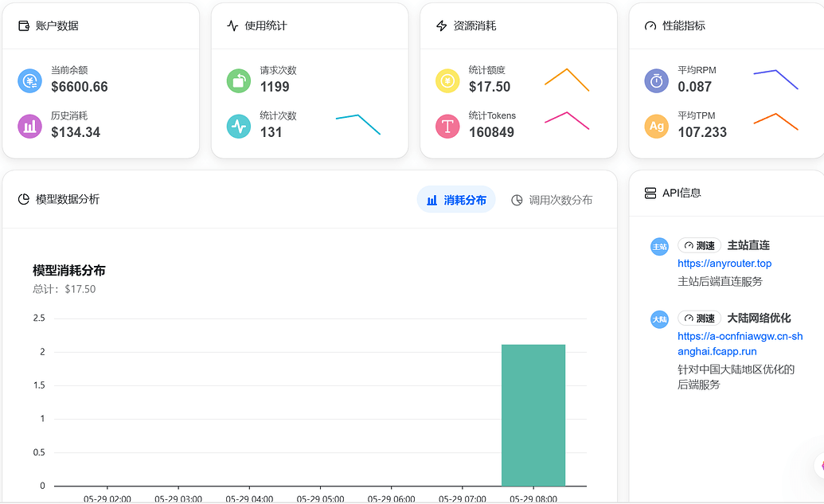Click the lightning icon beside 资源消耗
Screen dimensions: 824x504
coord(441,25)
